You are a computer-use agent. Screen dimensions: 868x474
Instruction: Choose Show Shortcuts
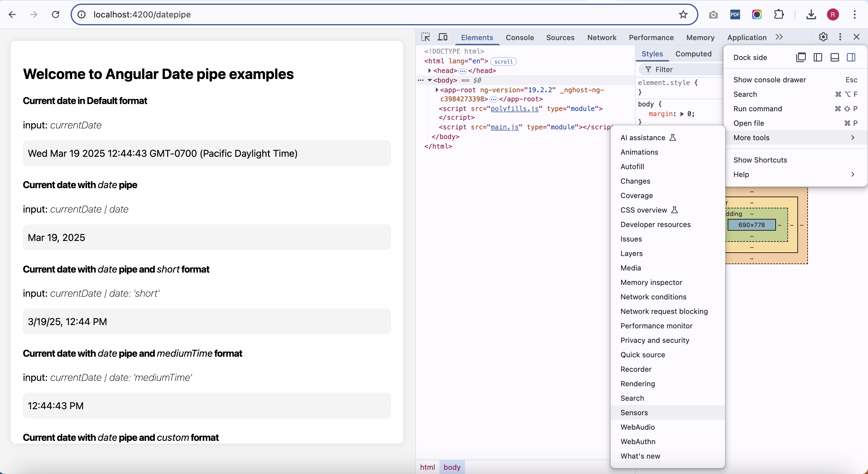(x=795, y=160)
